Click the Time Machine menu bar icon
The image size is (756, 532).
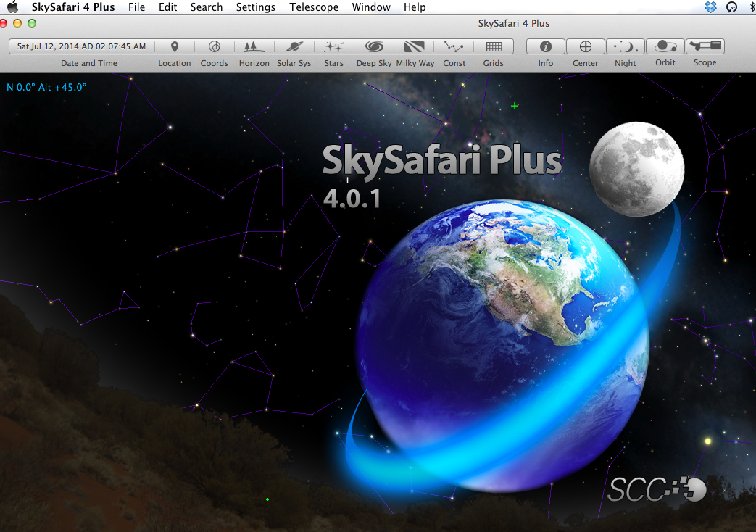[x=732, y=7]
